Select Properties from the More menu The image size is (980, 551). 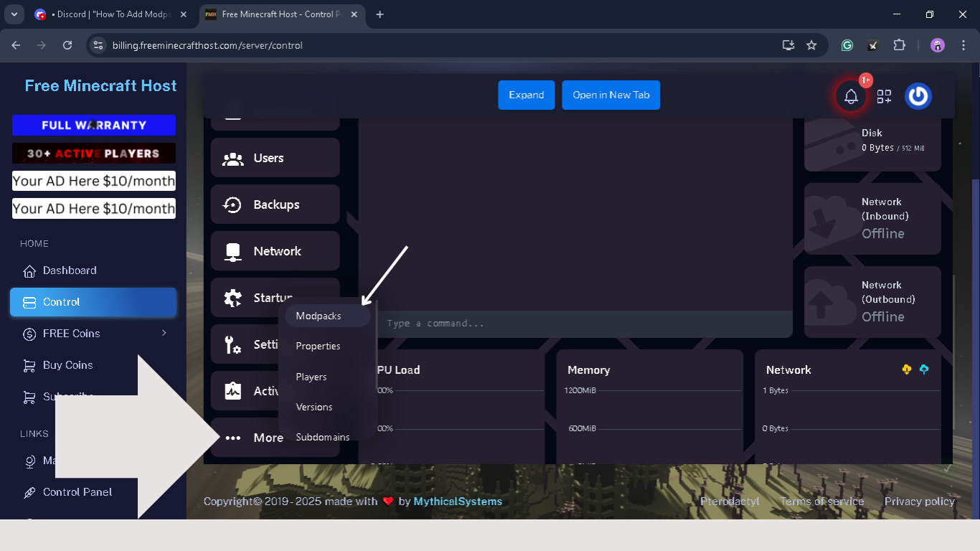(x=318, y=347)
